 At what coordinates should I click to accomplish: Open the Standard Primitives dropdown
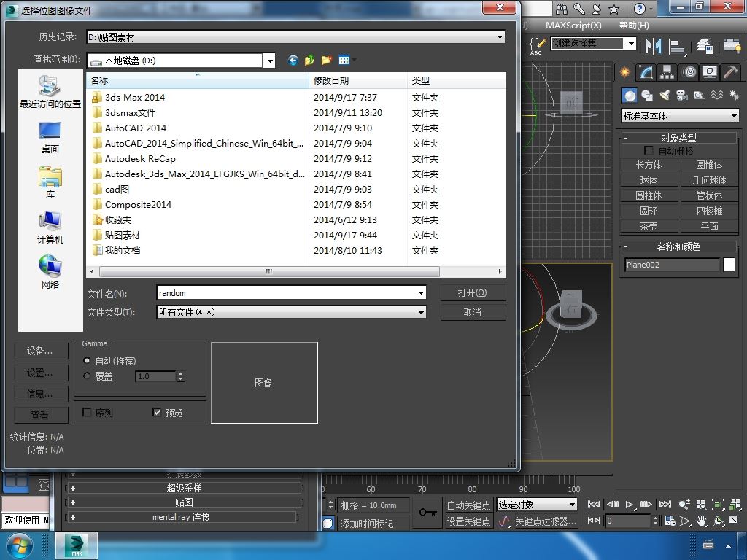coord(681,116)
